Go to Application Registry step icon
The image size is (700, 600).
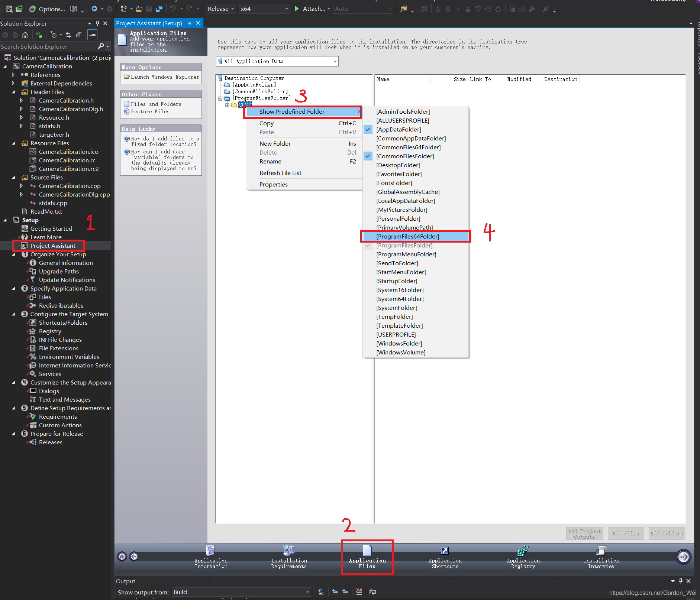[x=523, y=551]
